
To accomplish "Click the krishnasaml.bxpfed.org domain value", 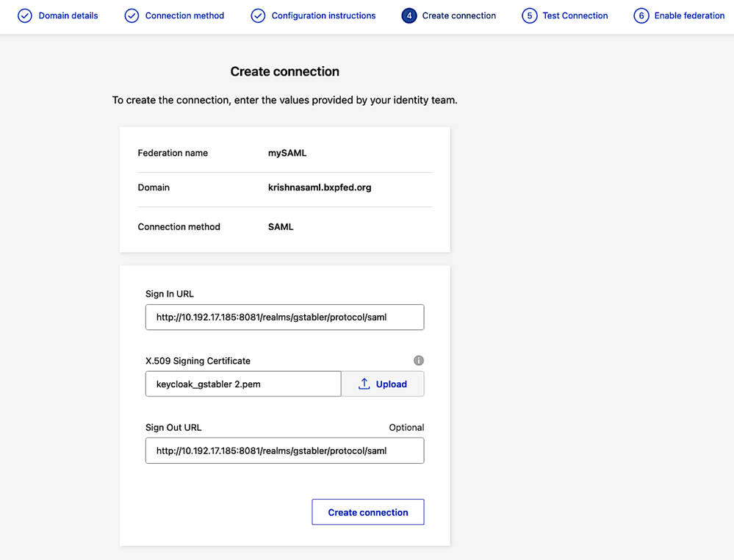I will [320, 187].
